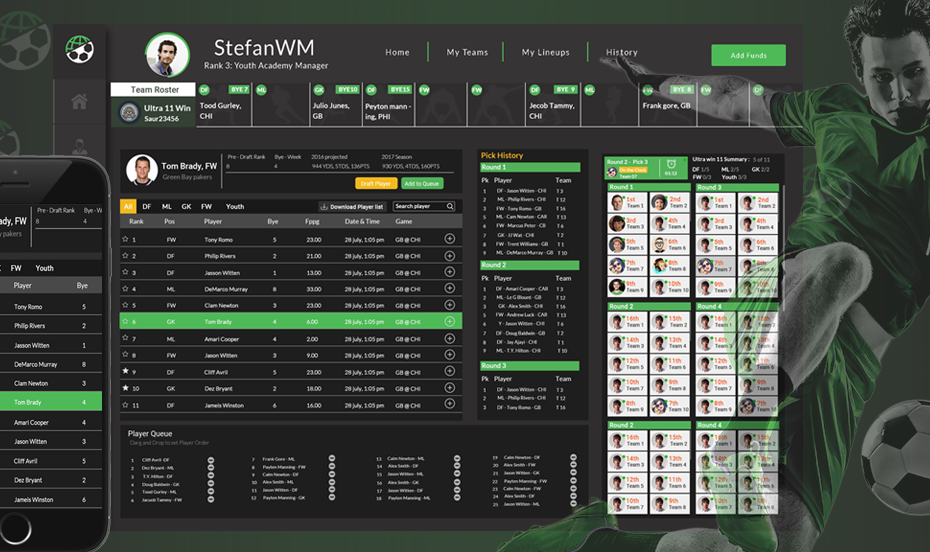
Task: Toggle star for Clam Newton
Action: 125,305
